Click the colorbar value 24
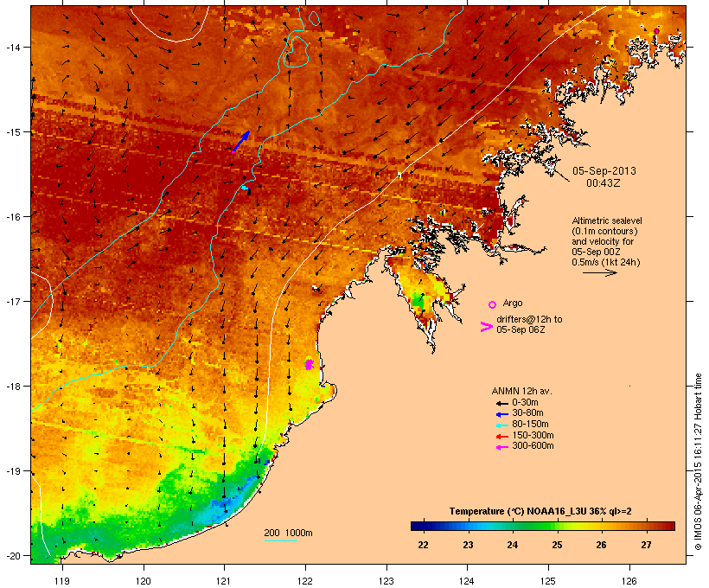The width and height of the screenshot is (709, 588). click(x=512, y=545)
